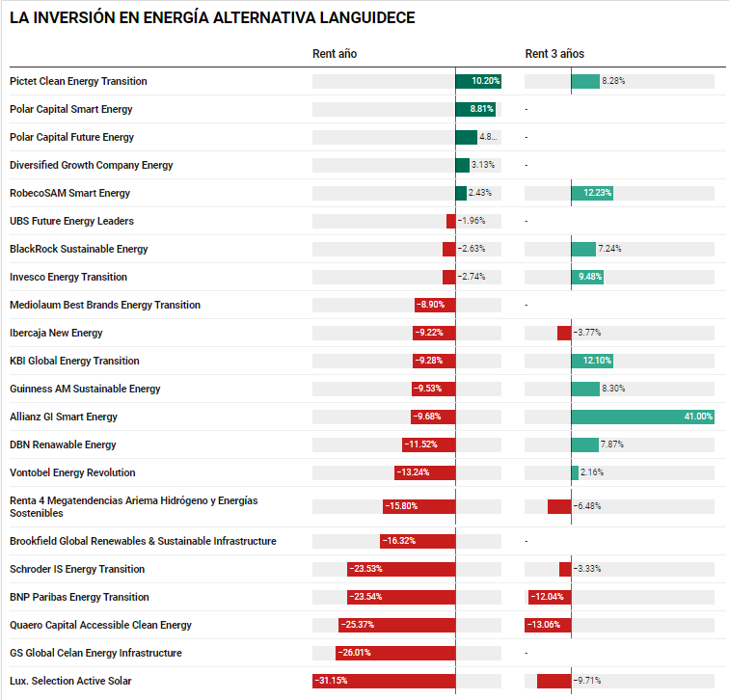Select 'UBS Future Energy Leaders' label
The image size is (729, 700).
click(71, 221)
